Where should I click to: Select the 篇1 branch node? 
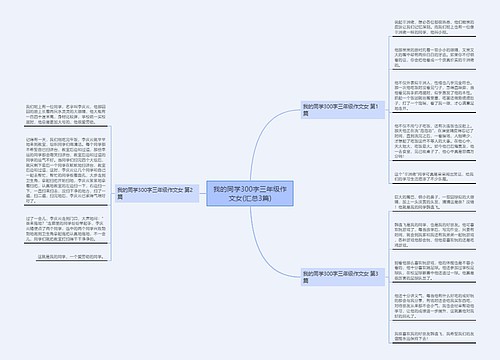click(343, 110)
